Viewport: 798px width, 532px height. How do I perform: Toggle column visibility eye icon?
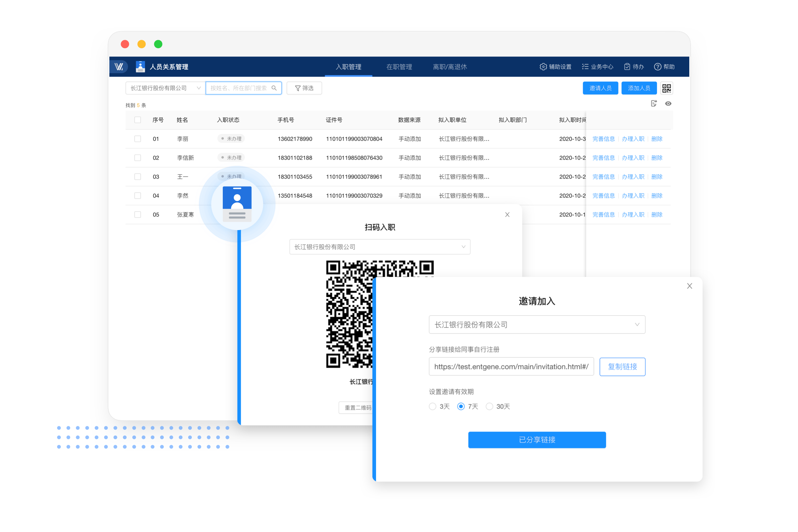(x=668, y=103)
